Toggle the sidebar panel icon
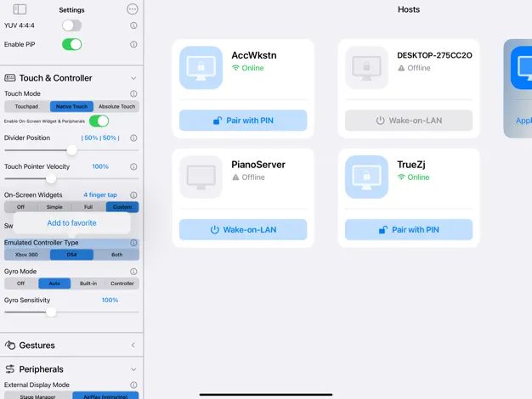Screen dimensions: 532x399 tap(20, 9)
